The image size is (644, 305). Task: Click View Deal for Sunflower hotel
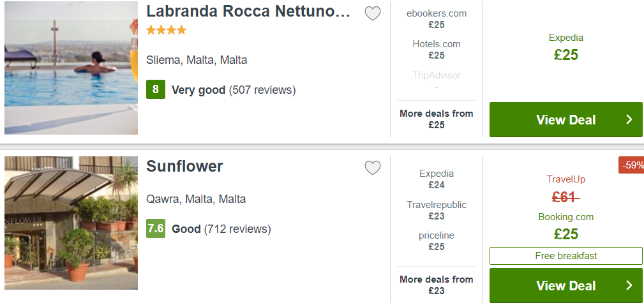(565, 286)
